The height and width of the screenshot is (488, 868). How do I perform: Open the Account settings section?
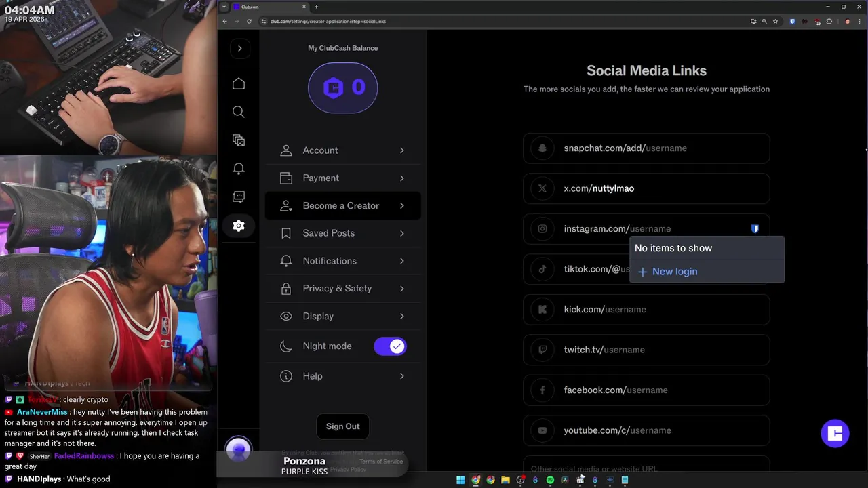click(342, 150)
